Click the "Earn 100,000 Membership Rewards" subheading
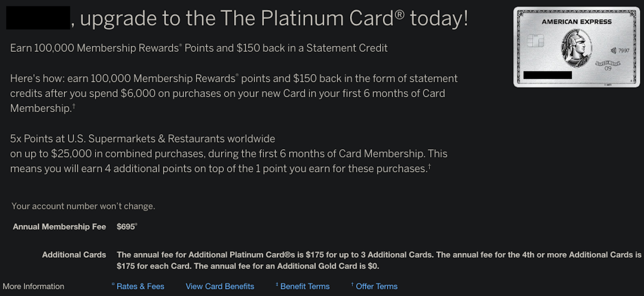Screen dimensions: 644x296 [x=198, y=48]
